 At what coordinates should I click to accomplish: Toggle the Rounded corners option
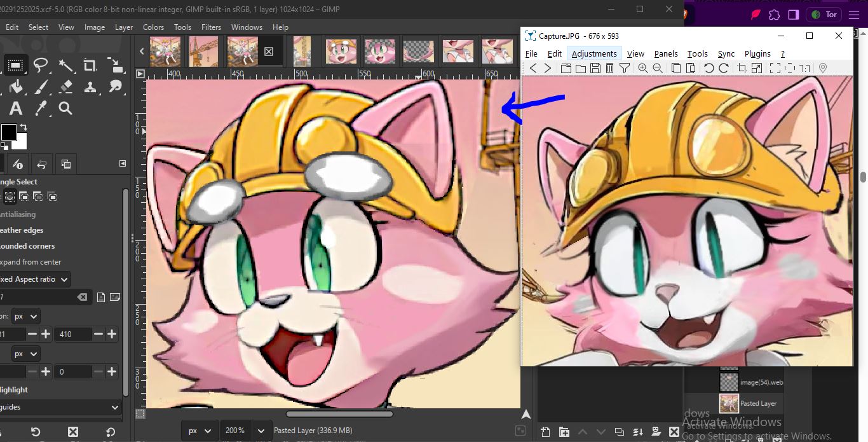pyautogui.click(x=27, y=246)
